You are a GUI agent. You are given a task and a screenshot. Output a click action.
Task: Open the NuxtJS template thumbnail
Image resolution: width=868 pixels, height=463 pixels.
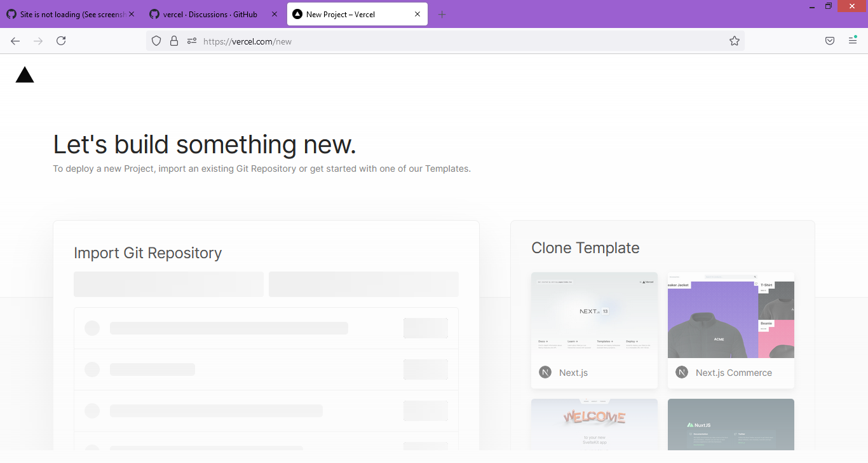click(x=731, y=424)
